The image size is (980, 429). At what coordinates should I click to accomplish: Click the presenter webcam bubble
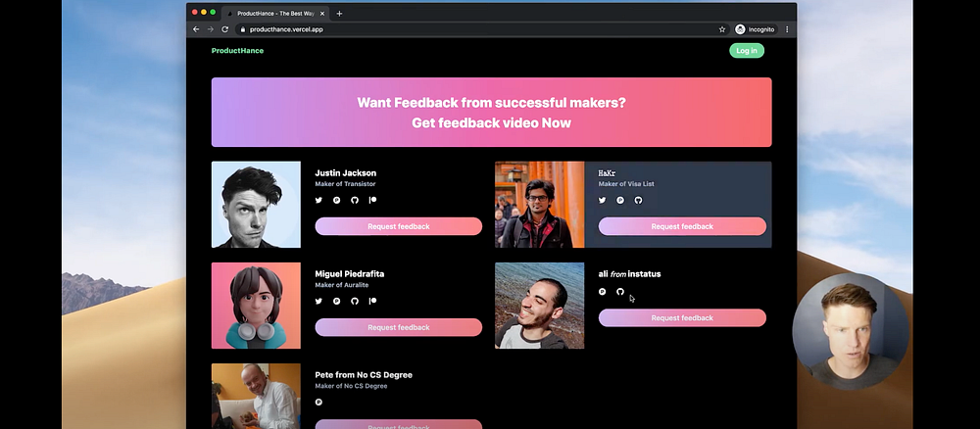[x=851, y=331]
